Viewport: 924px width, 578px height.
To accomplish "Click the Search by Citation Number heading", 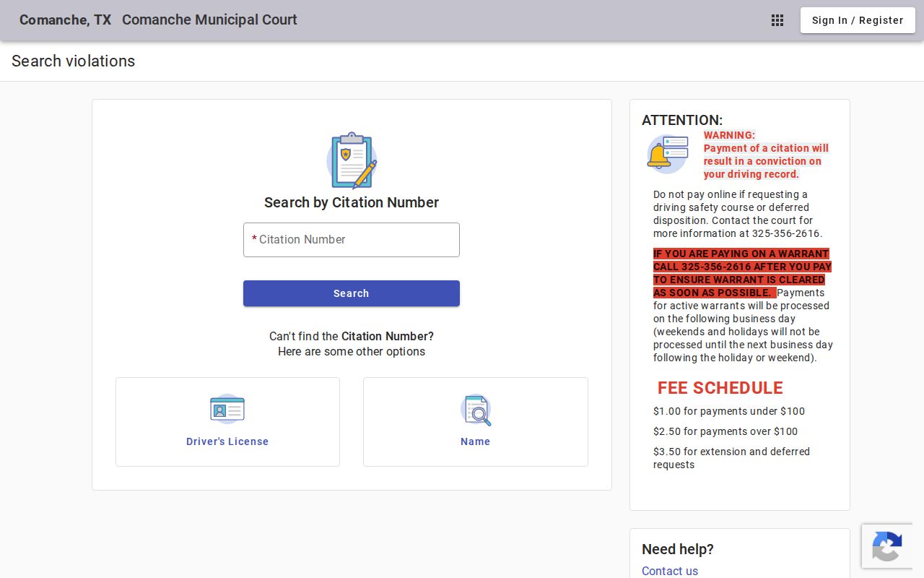I will pyautogui.click(x=352, y=202).
